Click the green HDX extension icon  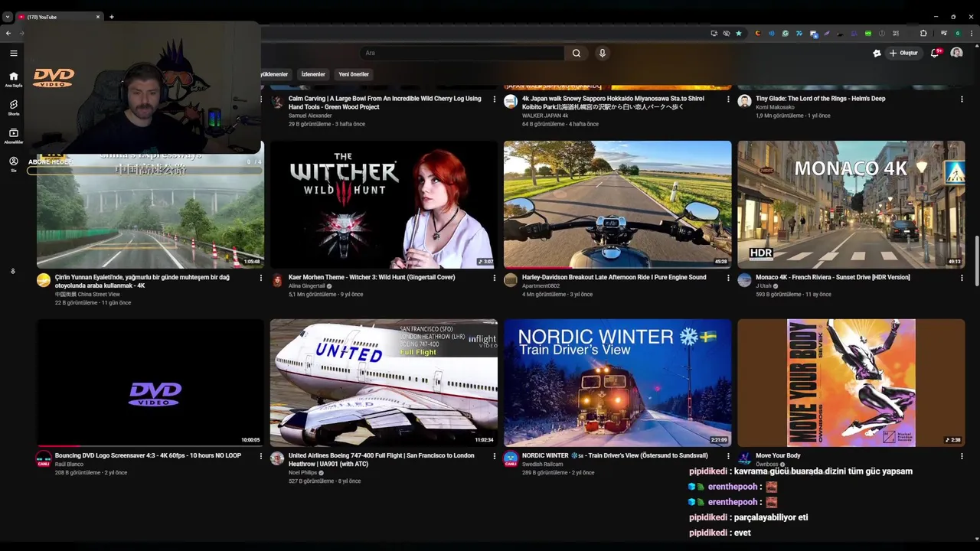pyautogui.click(x=867, y=33)
